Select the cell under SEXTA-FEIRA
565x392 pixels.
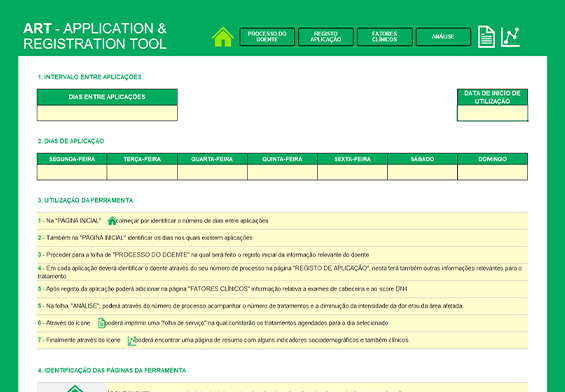point(352,172)
